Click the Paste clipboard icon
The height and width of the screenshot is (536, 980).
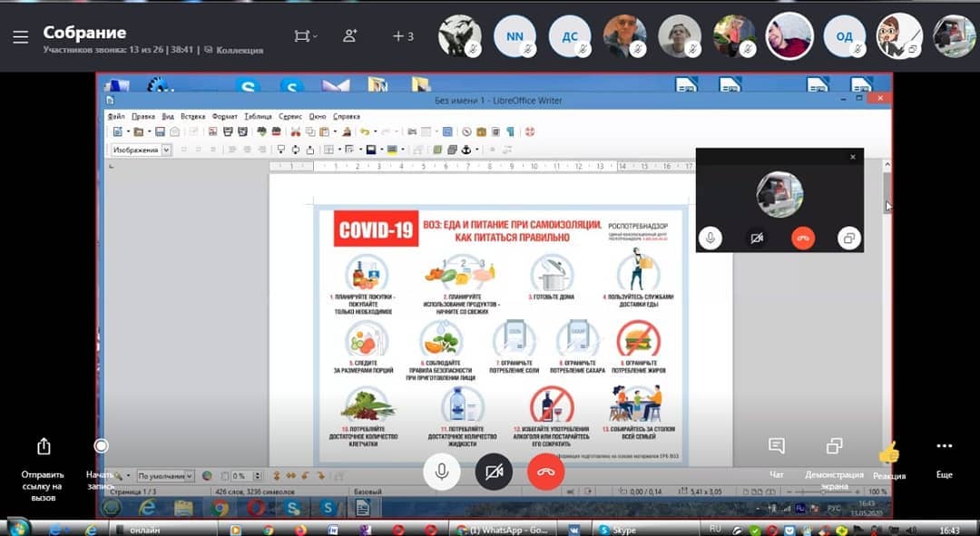324,132
